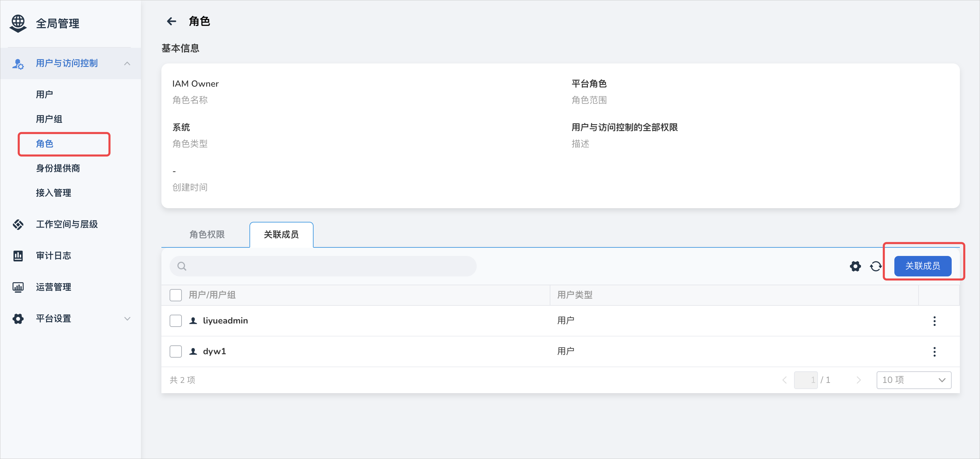
Task: Open more actions for dyw1
Action: click(x=934, y=352)
